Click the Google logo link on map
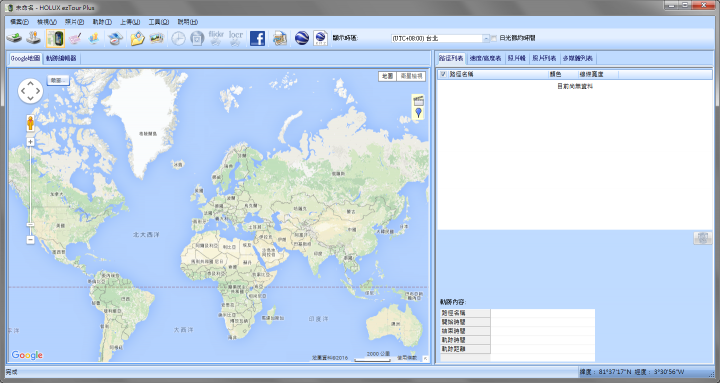Screen dimensions: 720x383 (27, 355)
